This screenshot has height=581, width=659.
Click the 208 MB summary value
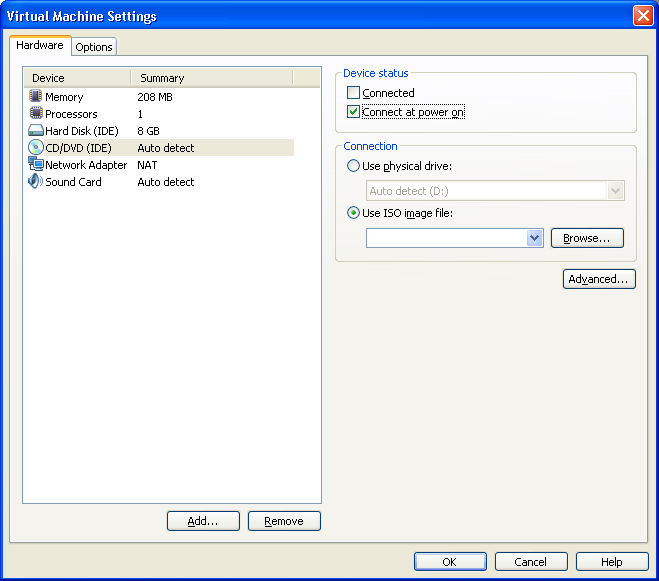point(155,97)
